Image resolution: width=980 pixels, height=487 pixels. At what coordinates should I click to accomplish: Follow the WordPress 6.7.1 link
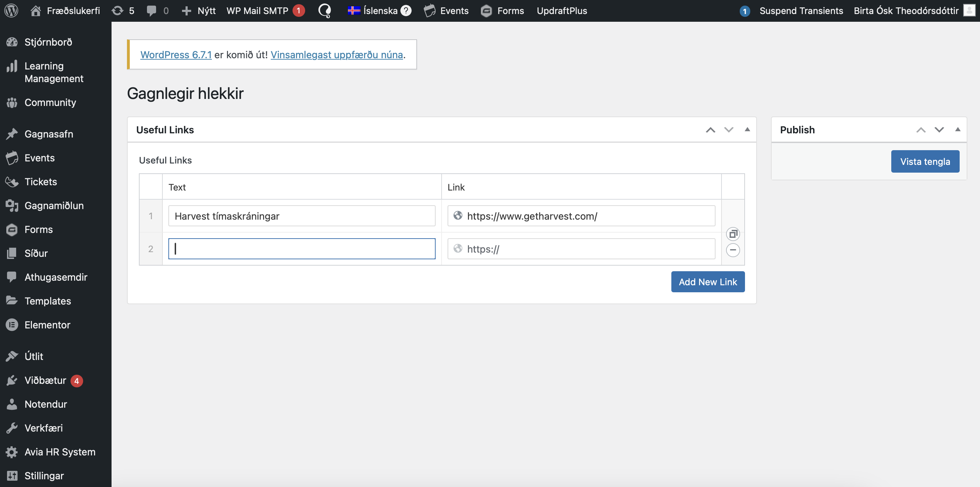(x=176, y=55)
